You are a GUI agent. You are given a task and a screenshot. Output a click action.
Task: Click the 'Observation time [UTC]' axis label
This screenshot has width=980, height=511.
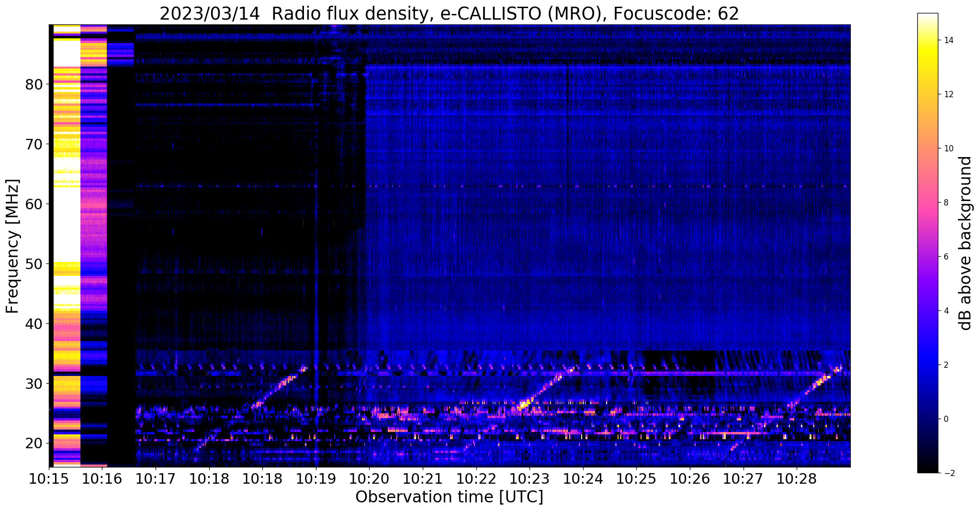pyautogui.click(x=449, y=497)
